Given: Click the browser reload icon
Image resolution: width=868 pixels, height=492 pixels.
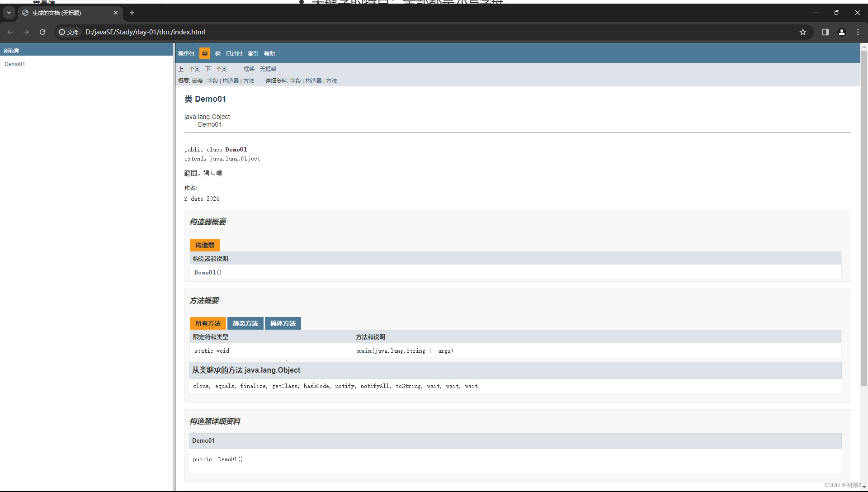Looking at the screenshot, I should [x=42, y=32].
